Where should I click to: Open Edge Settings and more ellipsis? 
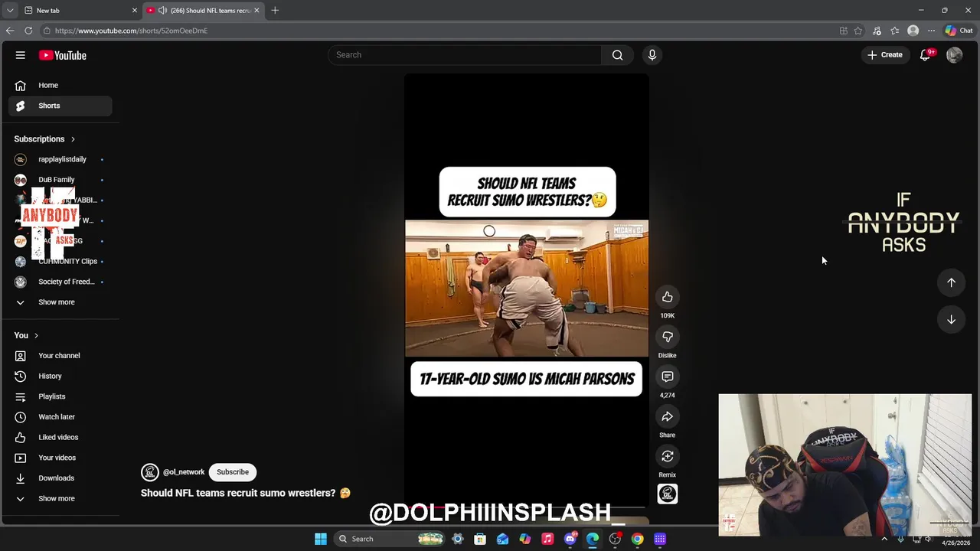pyautogui.click(x=931, y=31)
